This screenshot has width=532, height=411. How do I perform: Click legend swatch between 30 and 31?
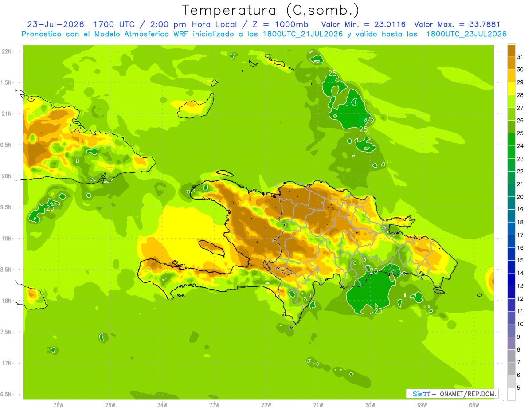[x=511, y=63]
